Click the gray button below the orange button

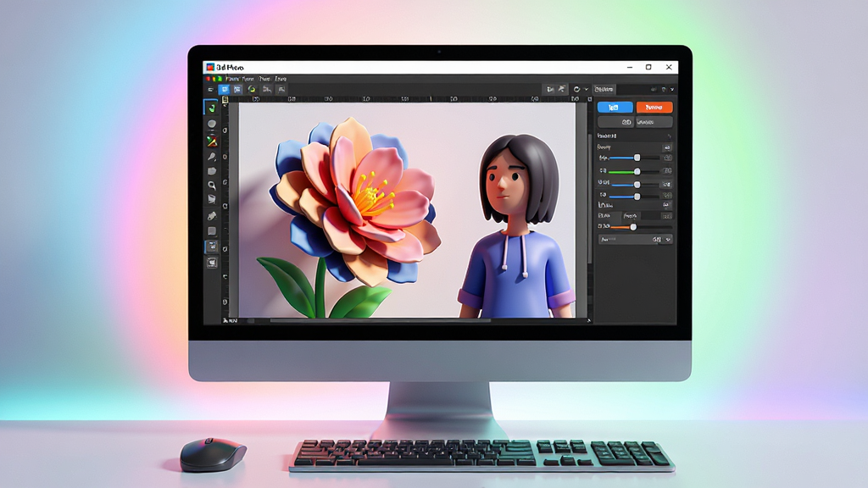tap(654, 122)
